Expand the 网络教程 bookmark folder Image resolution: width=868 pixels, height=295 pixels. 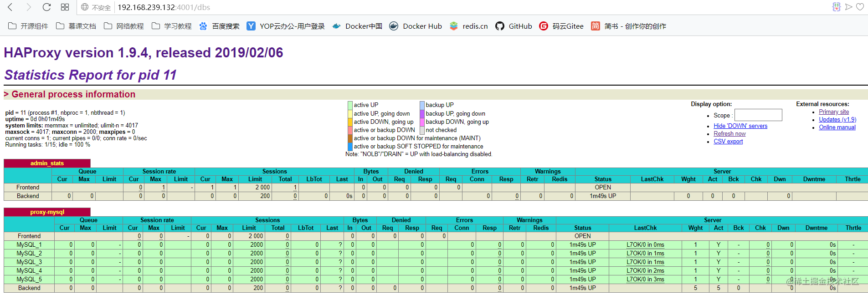click(x=124, y=26)
